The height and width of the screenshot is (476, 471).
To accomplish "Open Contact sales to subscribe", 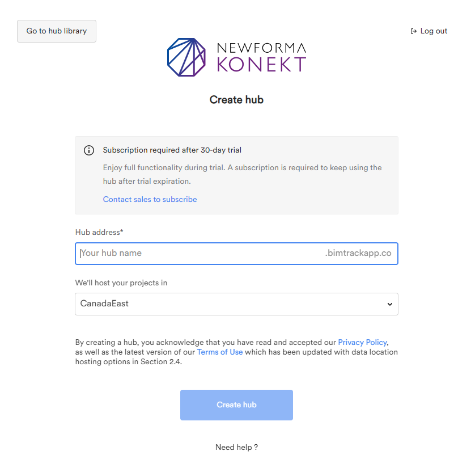I will (150, 199).
